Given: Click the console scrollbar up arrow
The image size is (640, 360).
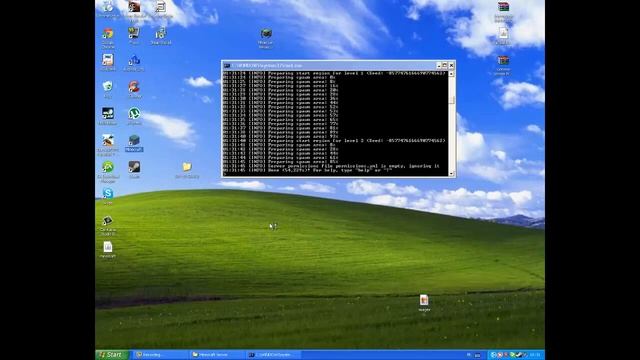Looking at the screenshot, I should [x=451, y=74].
